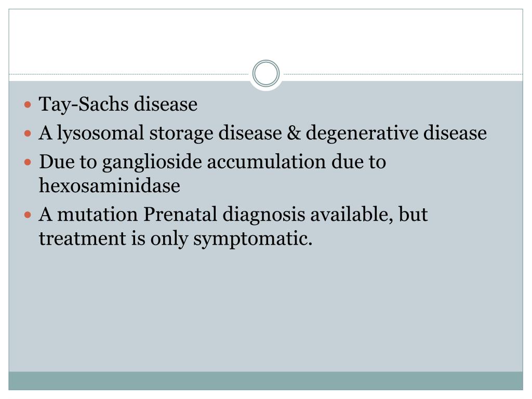The height and width of the screenshot is (399, 532).
Task: Click the bullet before 'A lysosomal storage'
Action: click(x=28, y=133)
